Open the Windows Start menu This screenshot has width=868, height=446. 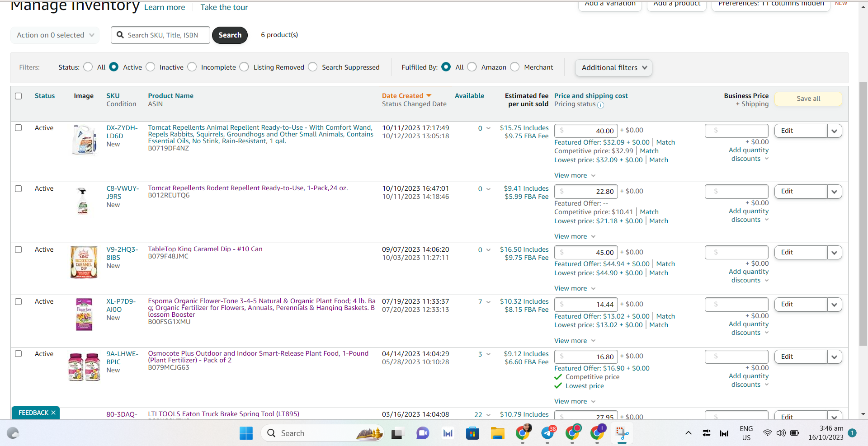coord(246,433)
